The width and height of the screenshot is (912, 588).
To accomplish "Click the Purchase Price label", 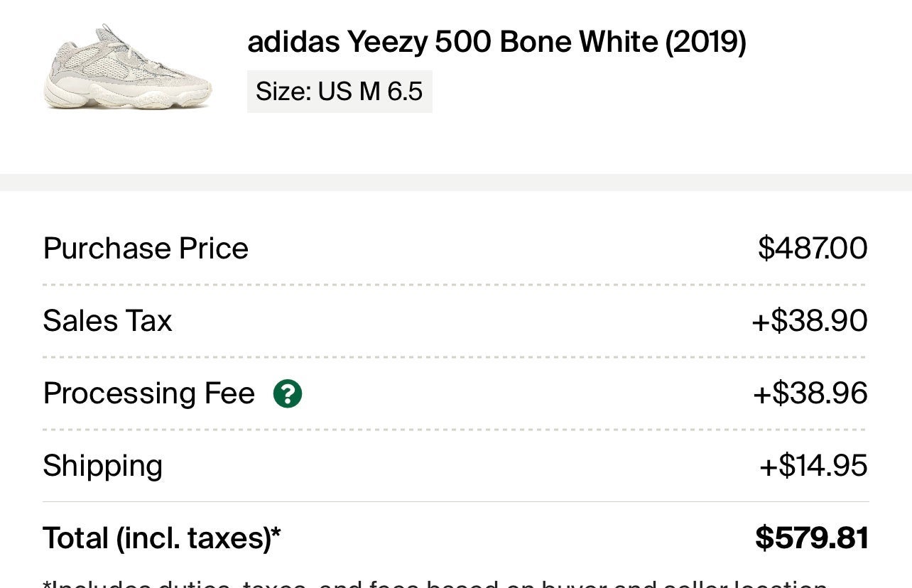I will click(146, 249).
